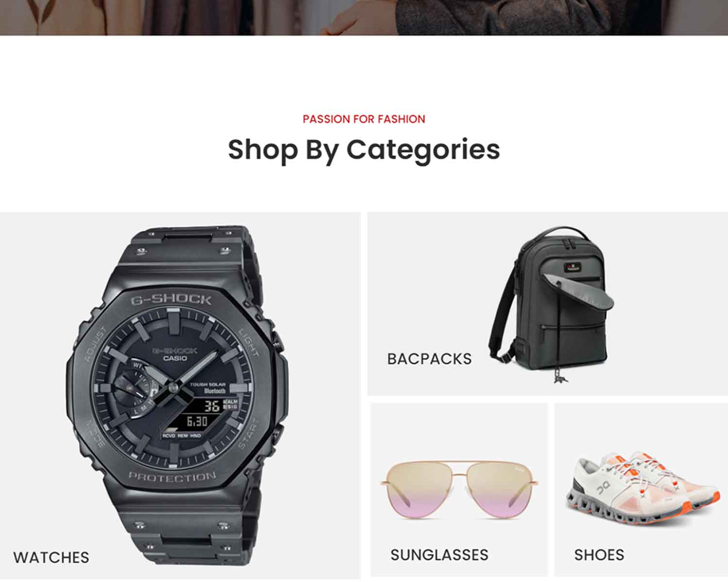Click the hero banner image at top
Viewport: 728px width, 582px height.
tap(364, 17)
